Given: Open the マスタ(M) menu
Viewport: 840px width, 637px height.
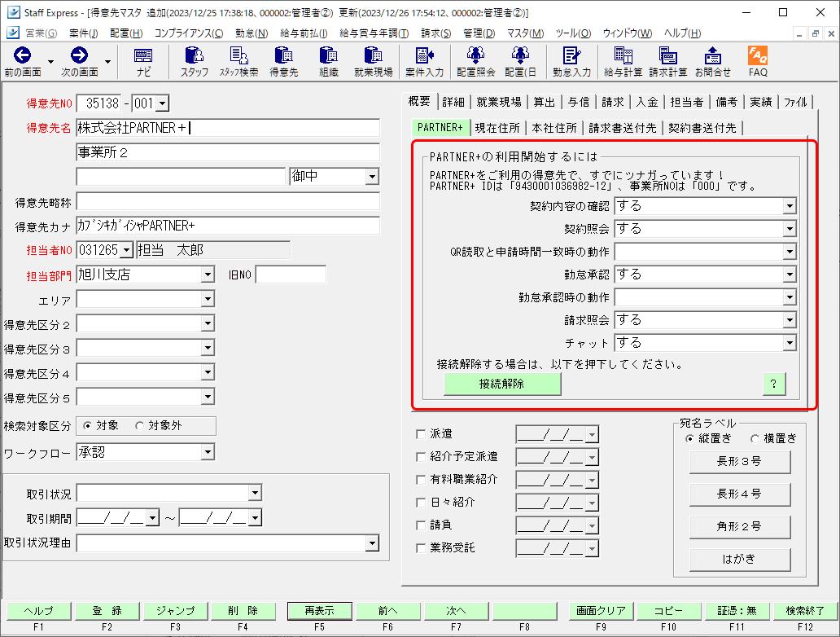Looking at the screenshot, I should (x=525, y=33).
